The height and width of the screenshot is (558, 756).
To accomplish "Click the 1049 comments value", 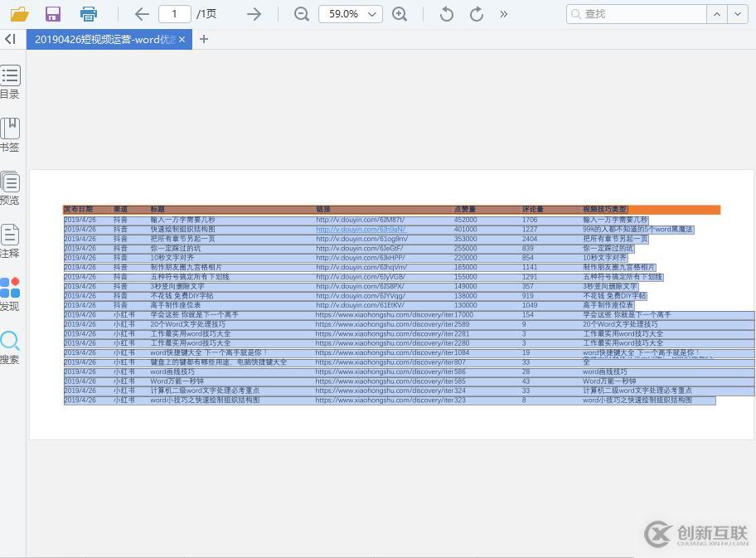I will coord(530,305).
